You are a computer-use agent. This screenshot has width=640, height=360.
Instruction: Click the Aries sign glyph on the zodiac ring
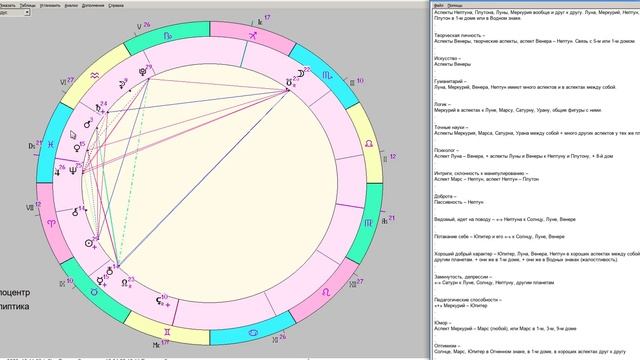[51, 223]
